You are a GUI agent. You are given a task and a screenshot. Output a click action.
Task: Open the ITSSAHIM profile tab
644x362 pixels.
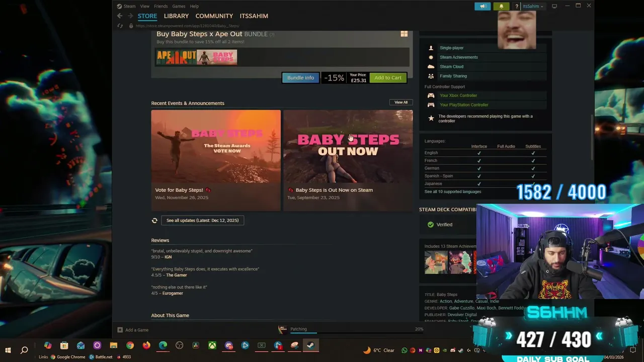[254, 16]
